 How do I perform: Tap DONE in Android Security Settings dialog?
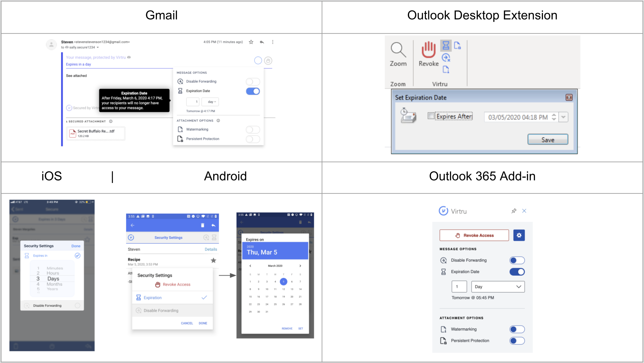click(203, 323)
